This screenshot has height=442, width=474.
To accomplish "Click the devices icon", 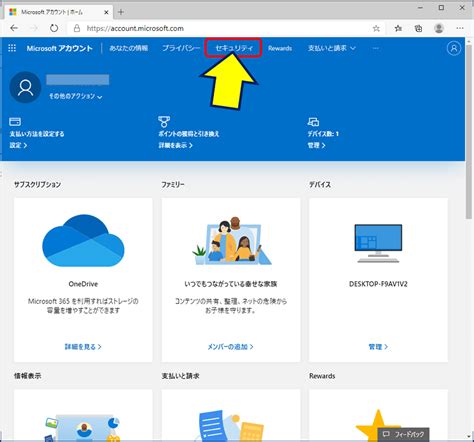I will 313,122.
